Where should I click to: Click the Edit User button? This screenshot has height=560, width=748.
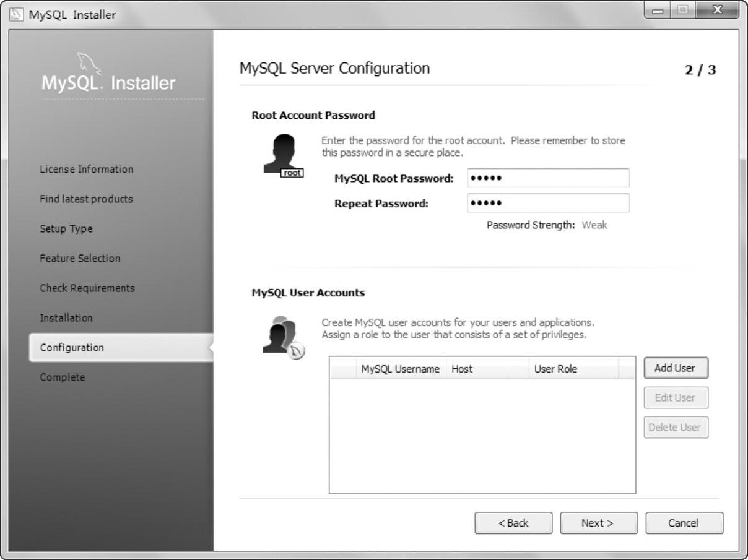point(675,398)
